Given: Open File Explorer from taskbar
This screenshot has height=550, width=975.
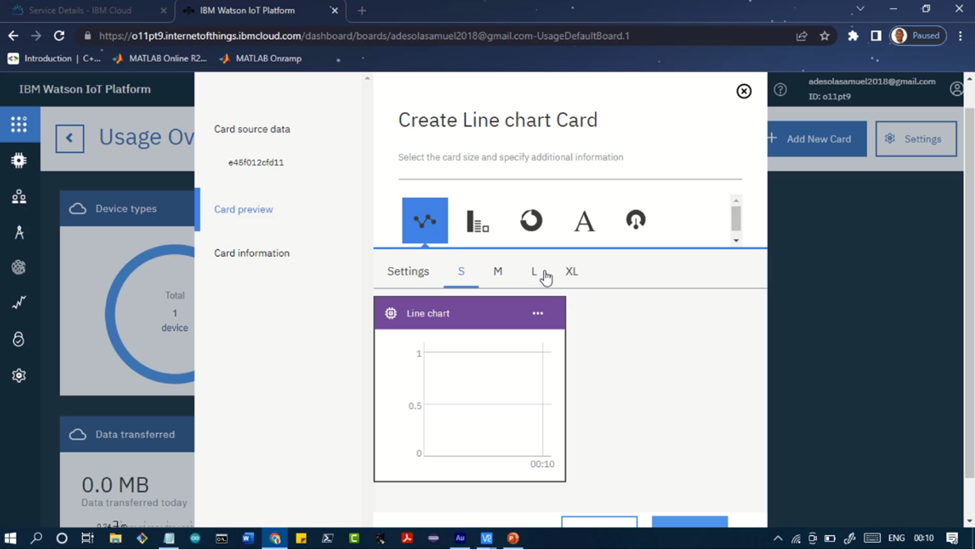Looking at the screenshot, I should [x=116, y=538].
